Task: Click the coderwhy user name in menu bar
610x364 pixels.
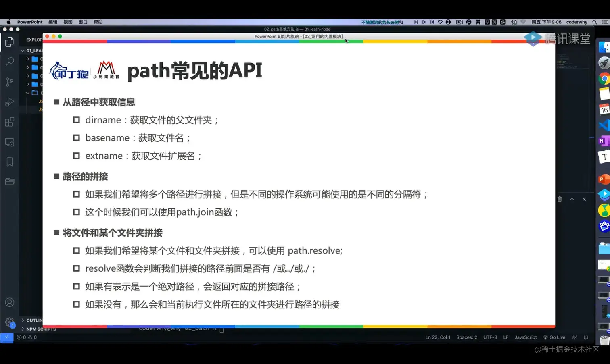Action: tap(577, 22)
